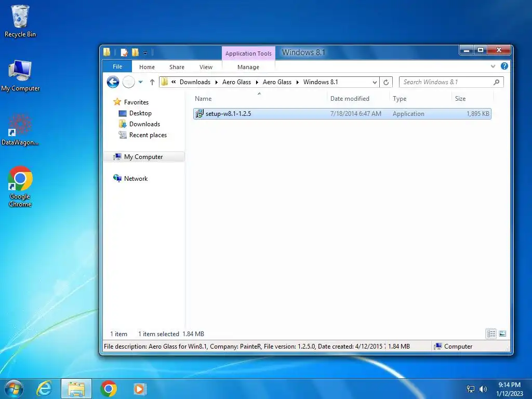532x399 pixels.
Task: Expand the arrow before Windows 8.1 breadcrumb
Action: click(298, 82)
